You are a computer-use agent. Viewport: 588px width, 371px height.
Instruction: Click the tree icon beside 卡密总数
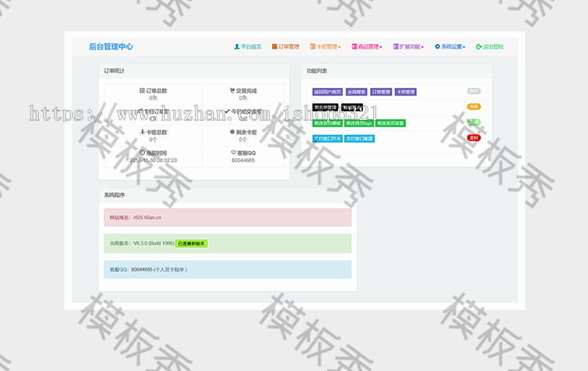tap(143, 132)
